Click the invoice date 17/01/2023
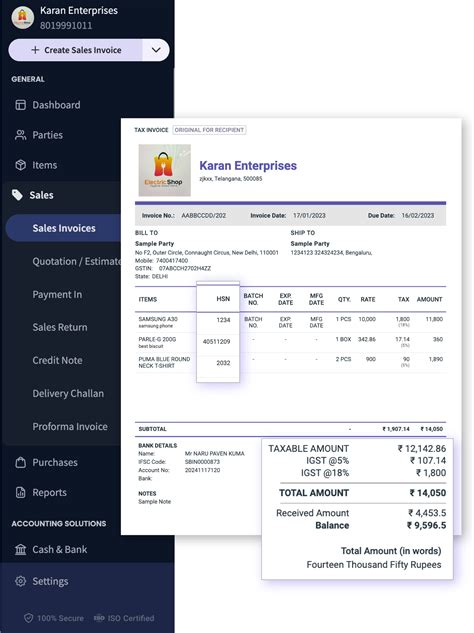Viewport: 474px width, 633px height. click(x=309, y=216)
